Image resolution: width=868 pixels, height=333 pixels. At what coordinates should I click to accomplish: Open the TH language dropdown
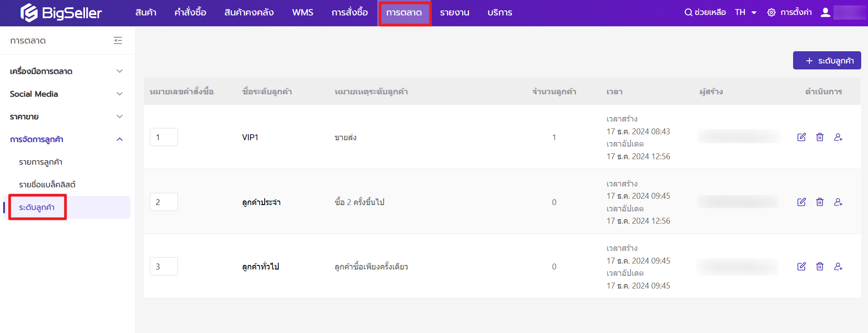(x=745, y=12)
